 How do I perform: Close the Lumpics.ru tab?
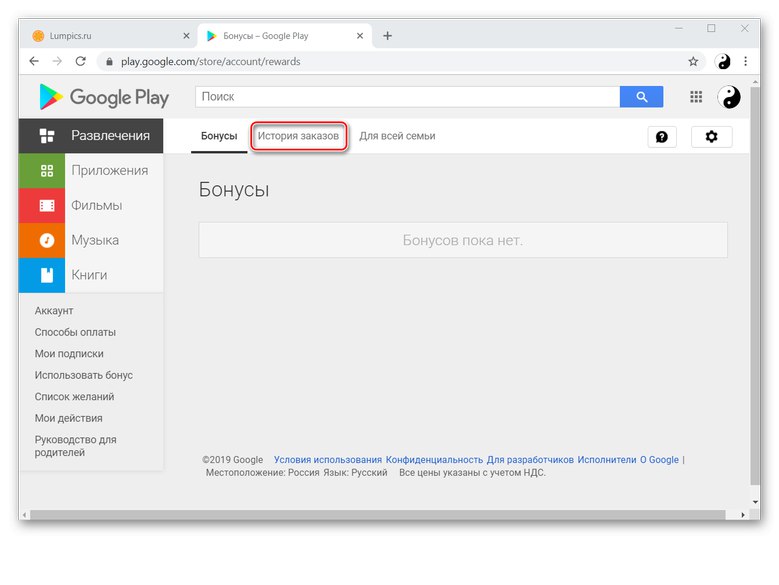(x=186, y=36)
